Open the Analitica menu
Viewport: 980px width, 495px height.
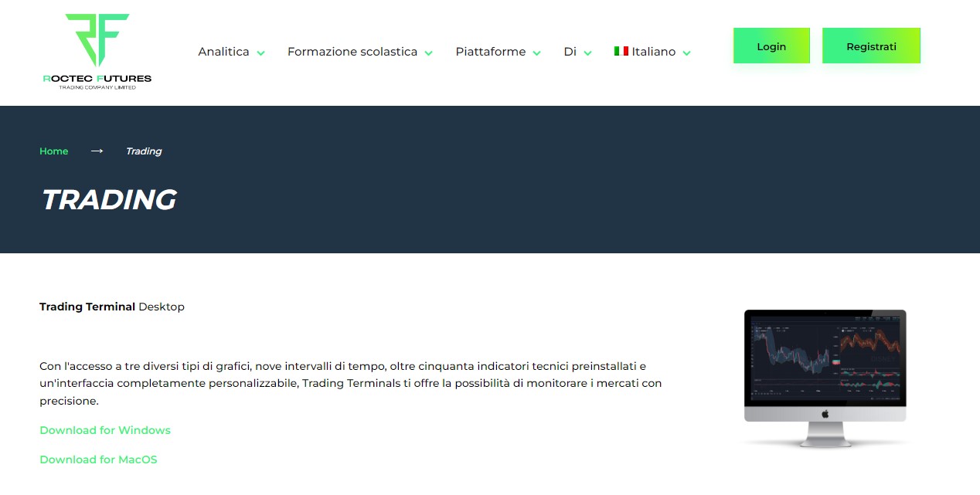point(223,52)
